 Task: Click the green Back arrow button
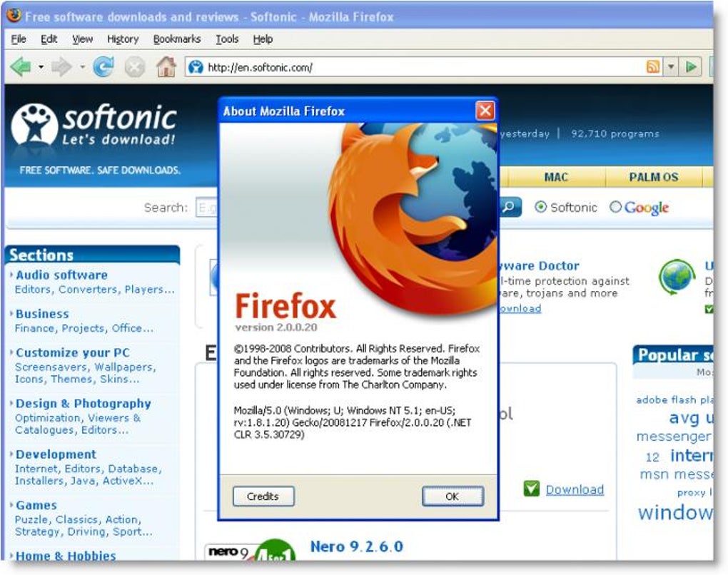click(x=21, y=67)
